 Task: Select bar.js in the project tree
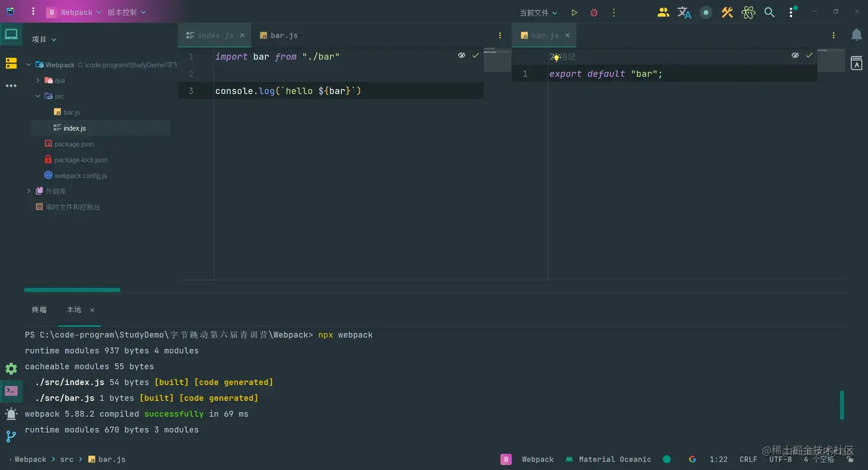(x=67, y=112)
